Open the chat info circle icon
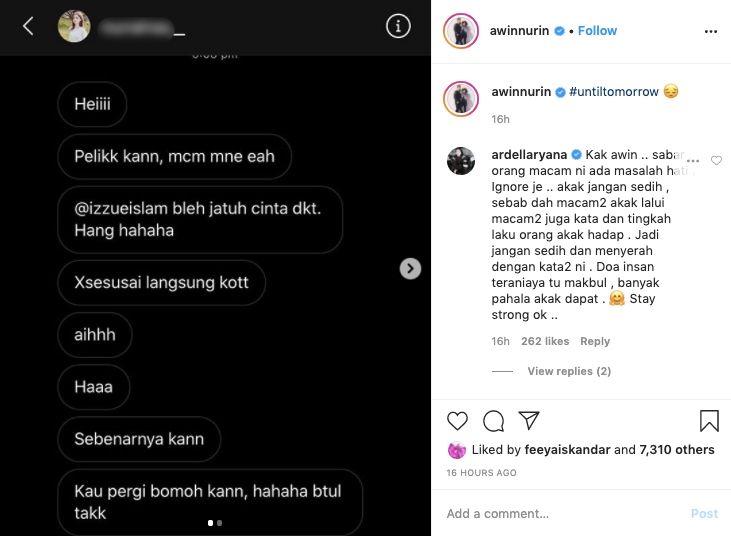This screenshot has height=536, width=731. point(398,26)
